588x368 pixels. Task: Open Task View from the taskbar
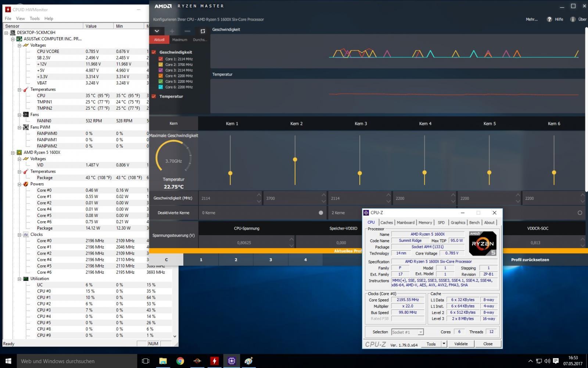click(146, 361)
